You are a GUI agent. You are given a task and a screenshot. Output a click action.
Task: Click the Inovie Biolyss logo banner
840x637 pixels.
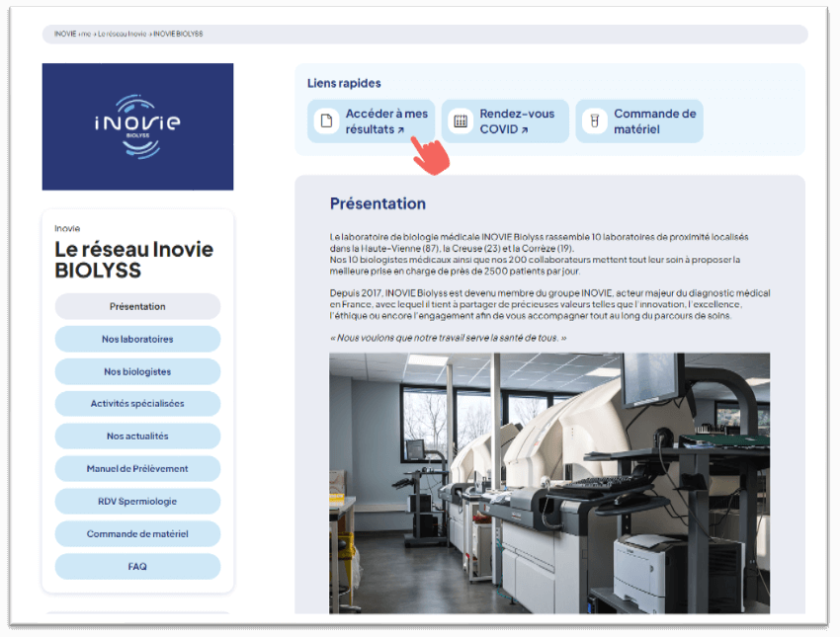137,126
